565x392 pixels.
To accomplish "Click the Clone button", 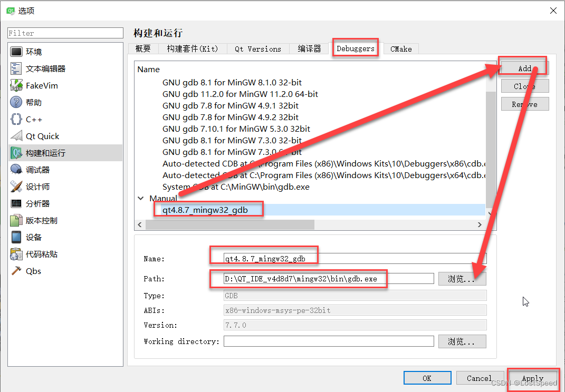I will [524, 86].
